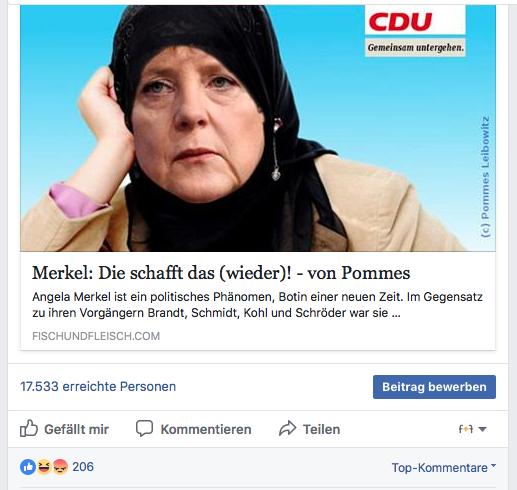517x490 pixels.
Task: Open the post-as identity dropdown arrow
Action: click(x=482, y=429)
